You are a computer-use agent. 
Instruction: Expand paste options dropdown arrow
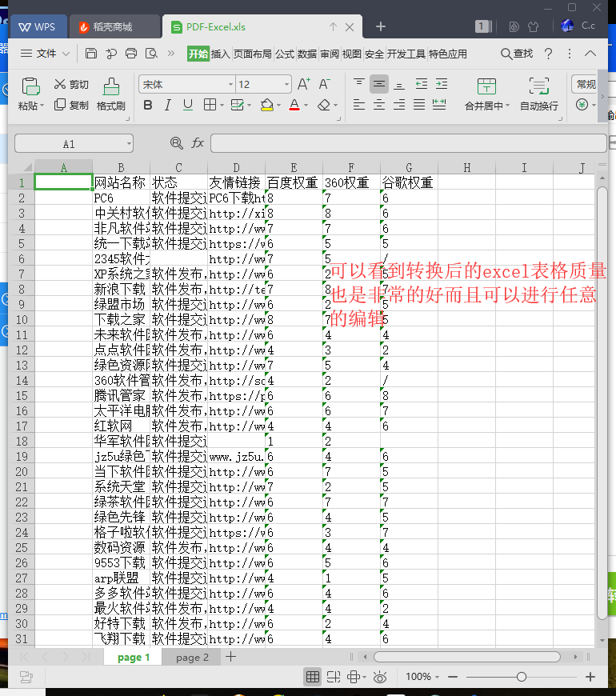pyautogui.click(x=42, y=106)
